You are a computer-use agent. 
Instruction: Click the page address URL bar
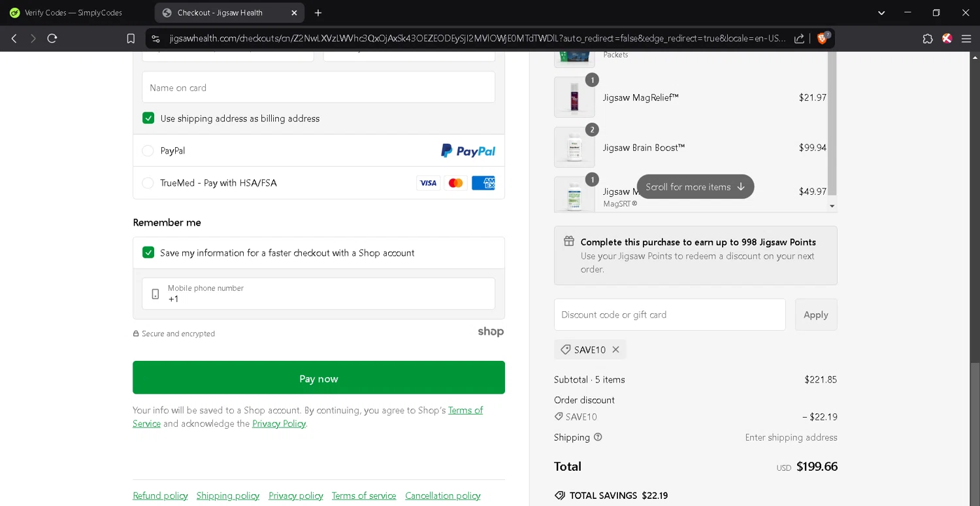[477, 39]
